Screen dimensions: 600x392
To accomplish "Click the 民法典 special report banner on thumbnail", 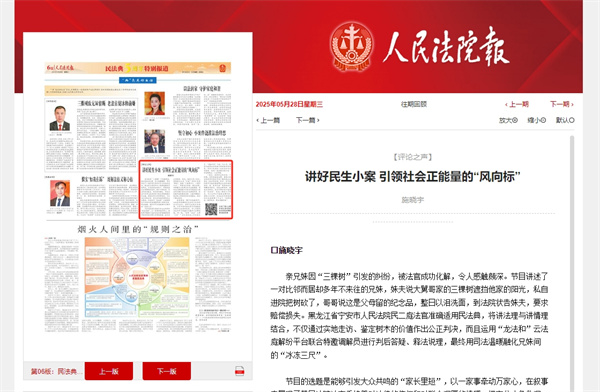I will click(138, 68).
